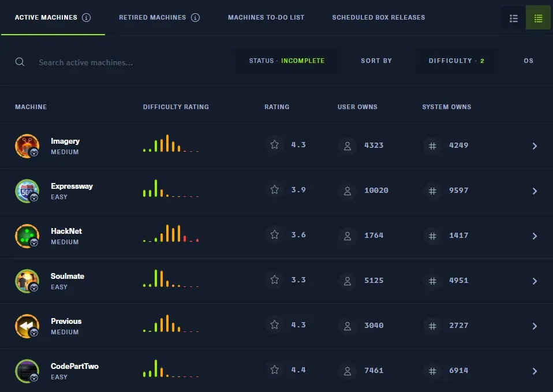Click the search magnifier icon
553x392 pixels.
20,62
